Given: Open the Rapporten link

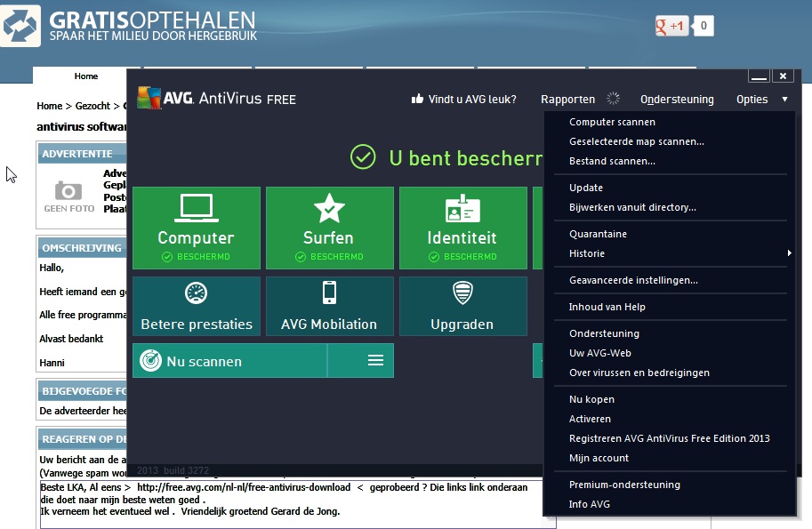Looking at the screenshot, I should click(567, 100).
